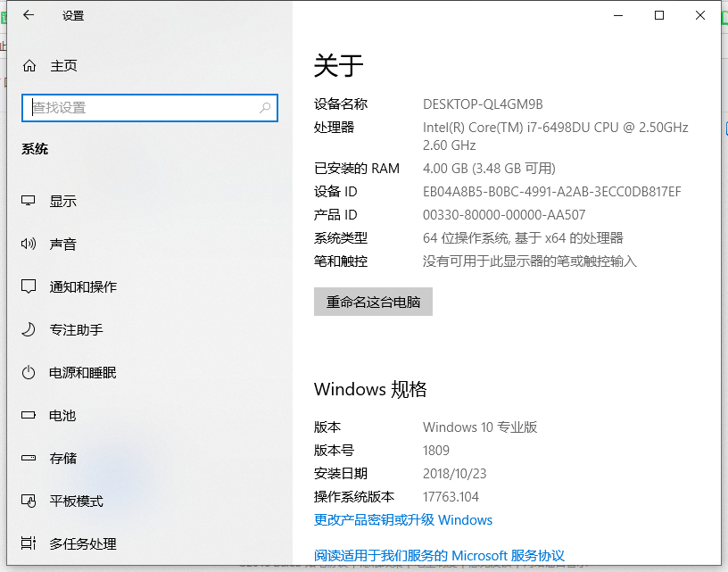Click the 处理器 label
Viewport: 728px width, 572px height.
point(335,128)
